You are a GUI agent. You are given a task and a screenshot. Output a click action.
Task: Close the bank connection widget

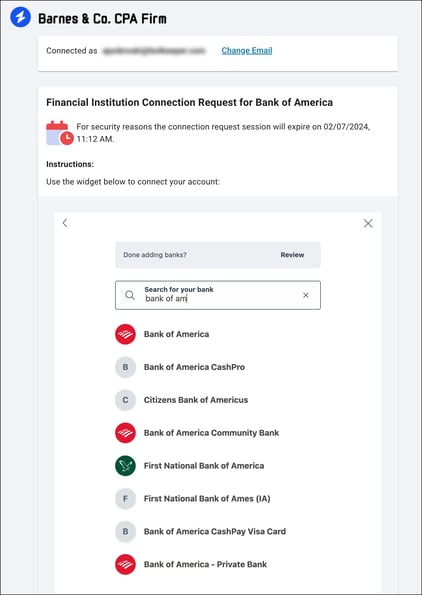pyautogui.click(x=368, y=224)
